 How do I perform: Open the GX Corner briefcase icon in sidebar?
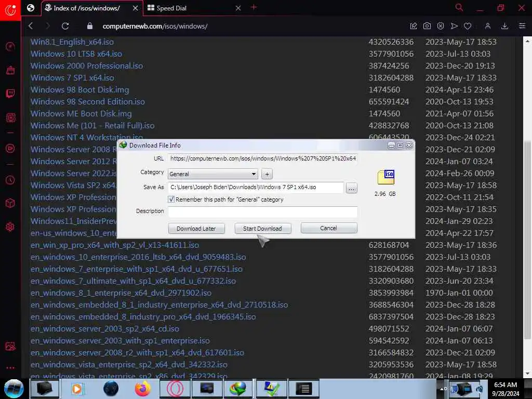pos(10,70)
